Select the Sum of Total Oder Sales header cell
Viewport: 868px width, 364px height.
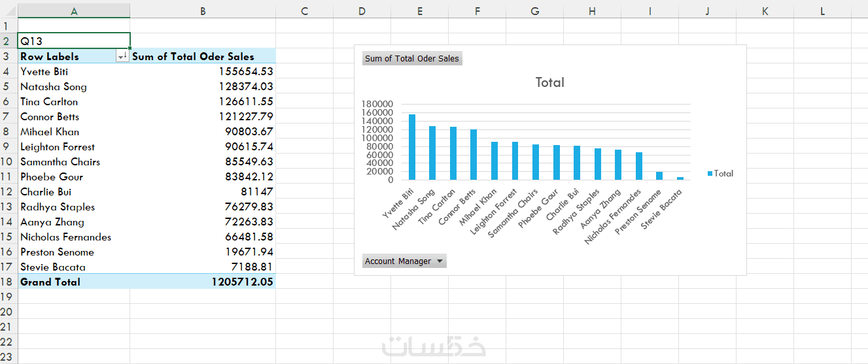[203, 56]
